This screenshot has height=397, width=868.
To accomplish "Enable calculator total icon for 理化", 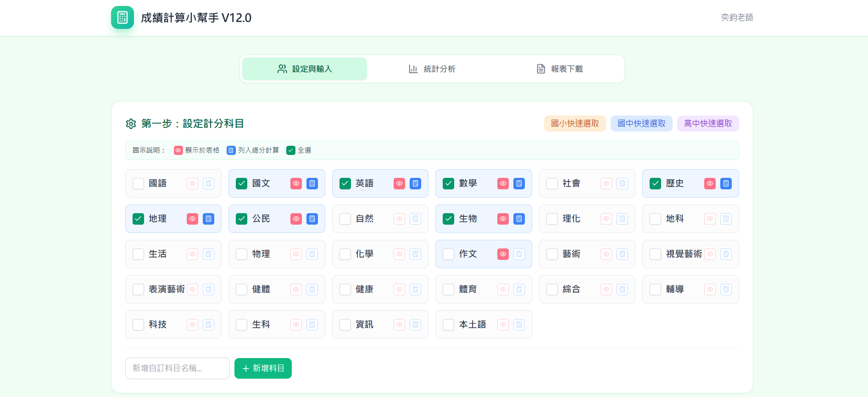I will [623, 219].
